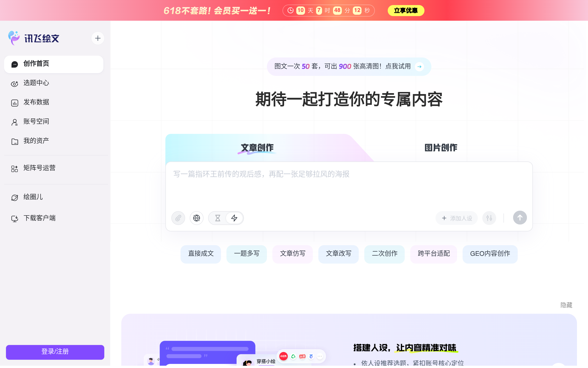The image size is (588, 368).
Task: Toggle the web search globe icon
Action: pyautogui.click(x=197, y=218)
